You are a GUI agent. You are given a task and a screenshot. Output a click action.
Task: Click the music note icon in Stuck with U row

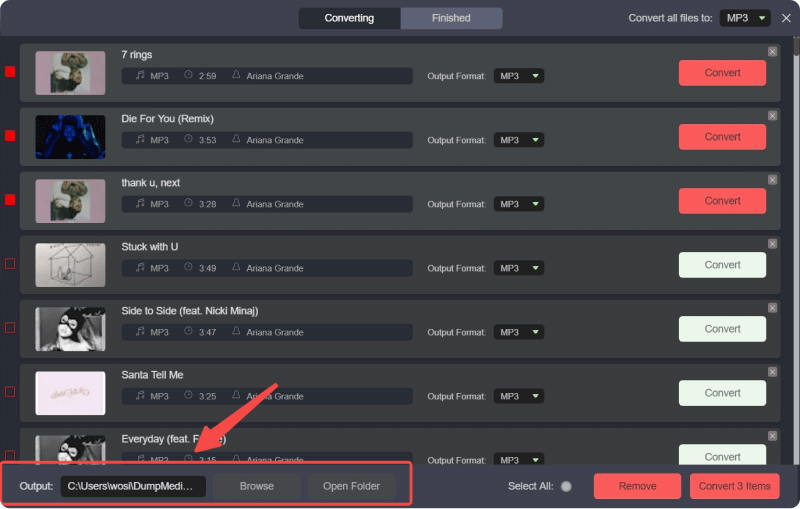(x=140, y=267)
